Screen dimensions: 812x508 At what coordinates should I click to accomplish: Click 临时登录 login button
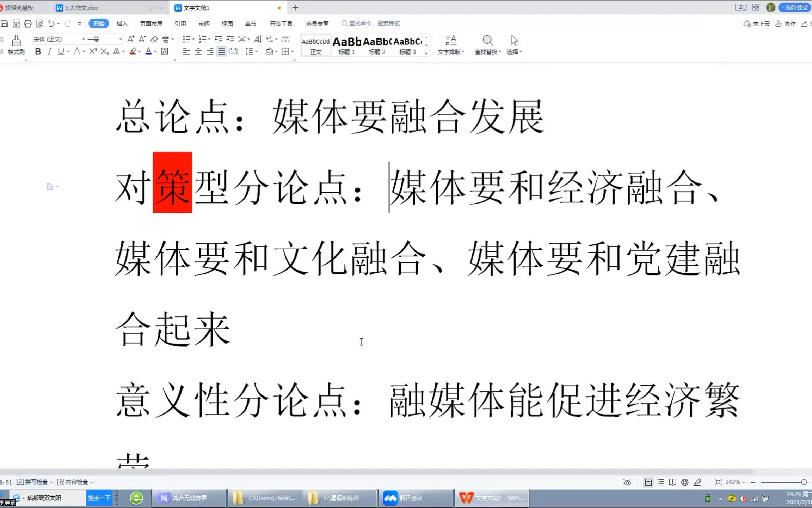coord(794,7)
